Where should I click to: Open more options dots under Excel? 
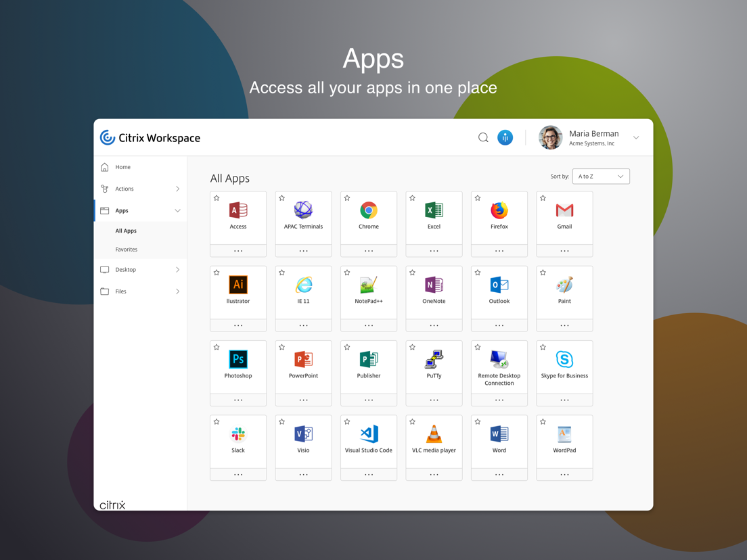click(x=434, y=250)
